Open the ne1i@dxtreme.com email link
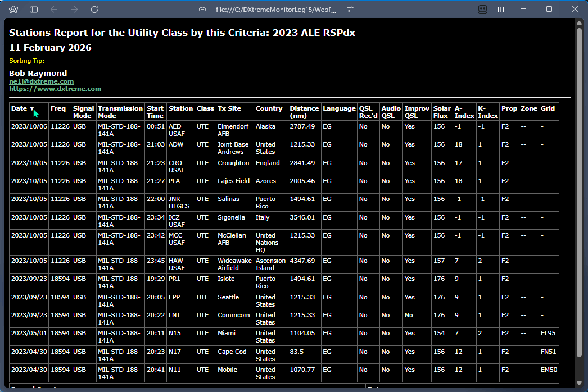The width and height of the screenshot is (588, 392). tap(41, 81)
